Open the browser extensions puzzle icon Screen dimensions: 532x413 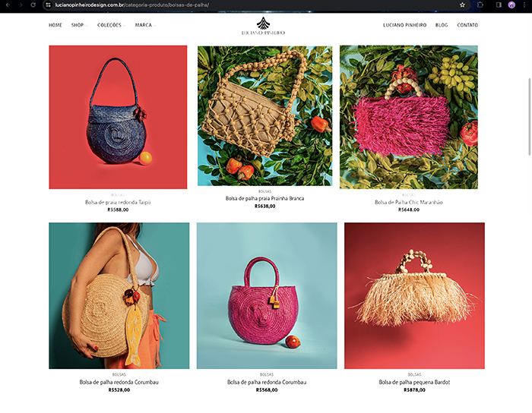tap(480, 5)
